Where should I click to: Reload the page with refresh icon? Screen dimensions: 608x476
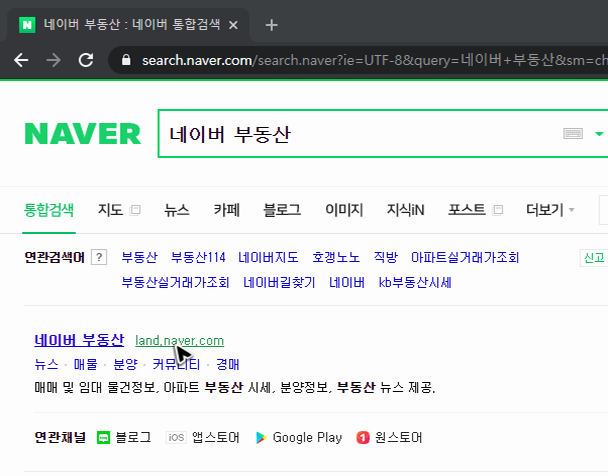(86, 60)
